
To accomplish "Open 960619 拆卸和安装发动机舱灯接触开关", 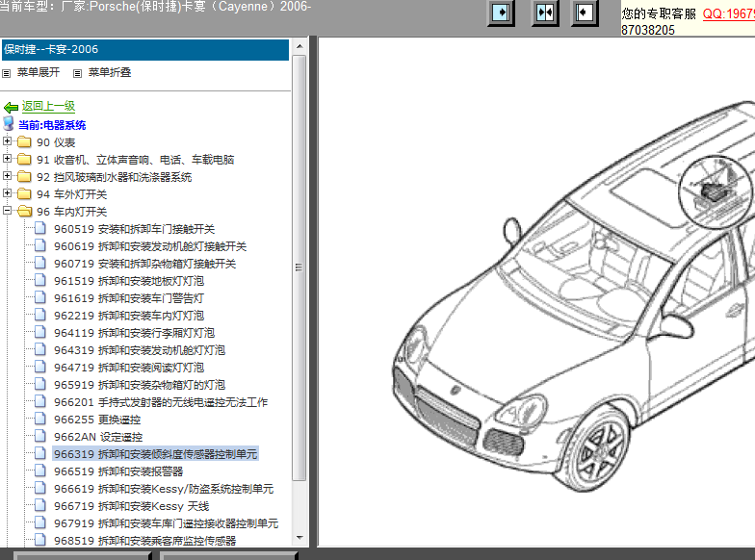I will (150, 246).
